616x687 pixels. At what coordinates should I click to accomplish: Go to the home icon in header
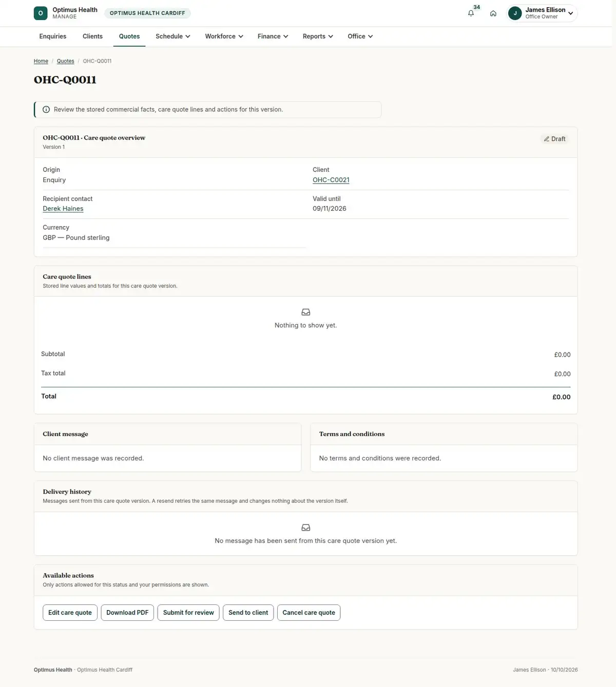point(493,13)
